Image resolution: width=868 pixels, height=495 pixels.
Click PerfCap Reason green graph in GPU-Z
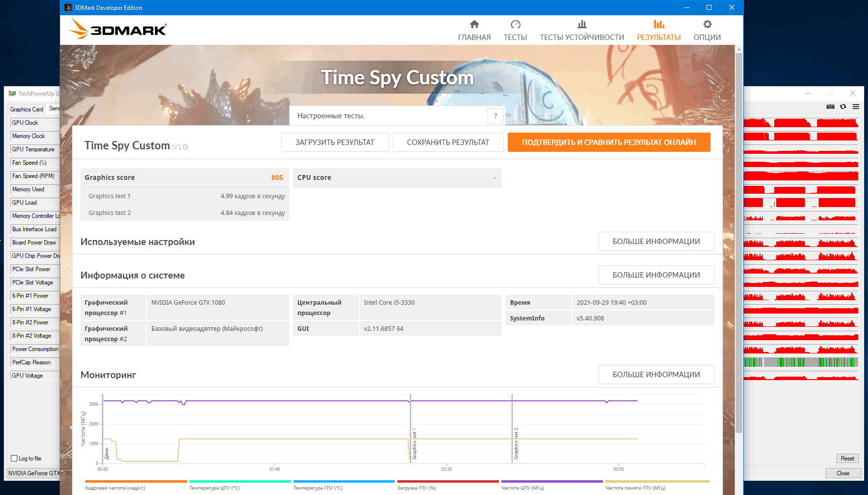coord(801,362)
